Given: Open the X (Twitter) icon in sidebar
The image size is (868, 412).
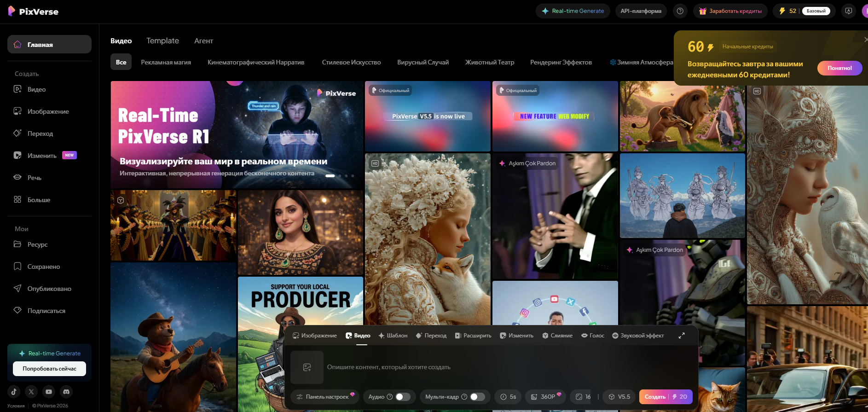Looking at the screenshot, I should pos(31,392).
